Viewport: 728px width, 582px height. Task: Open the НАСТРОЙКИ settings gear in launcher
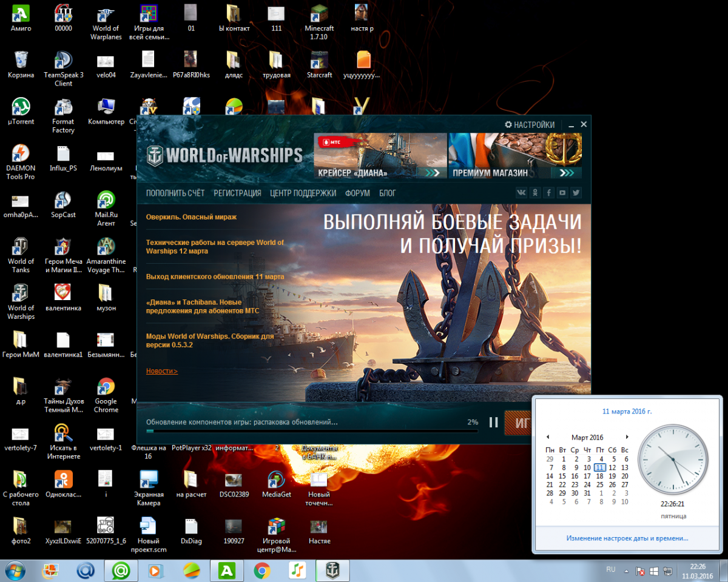(x=530, y=125)
